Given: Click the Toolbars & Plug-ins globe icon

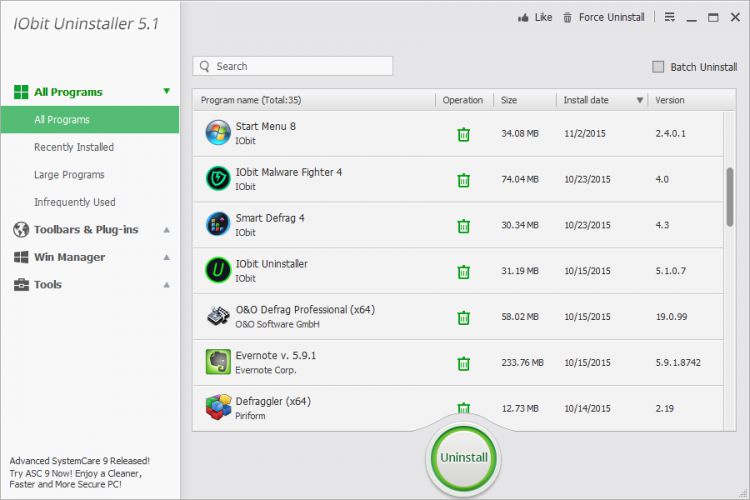Looking at the screenshot, I should (x=21, y=230).
